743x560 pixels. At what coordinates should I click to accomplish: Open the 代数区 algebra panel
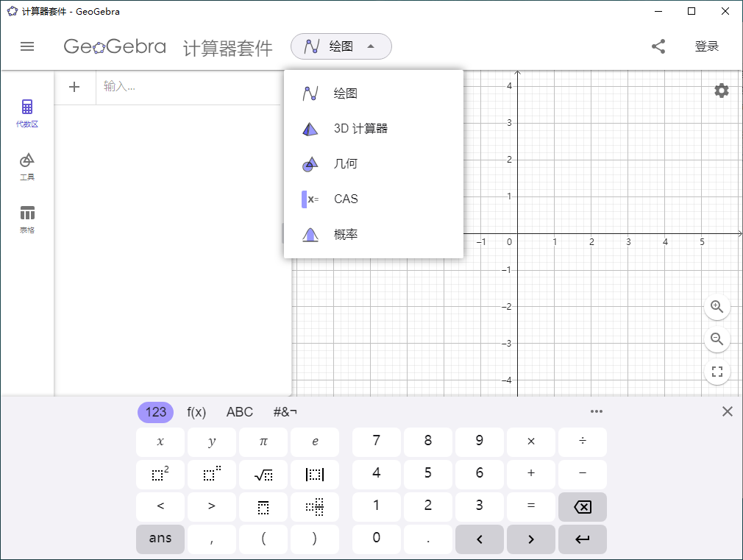click(27, 112)
